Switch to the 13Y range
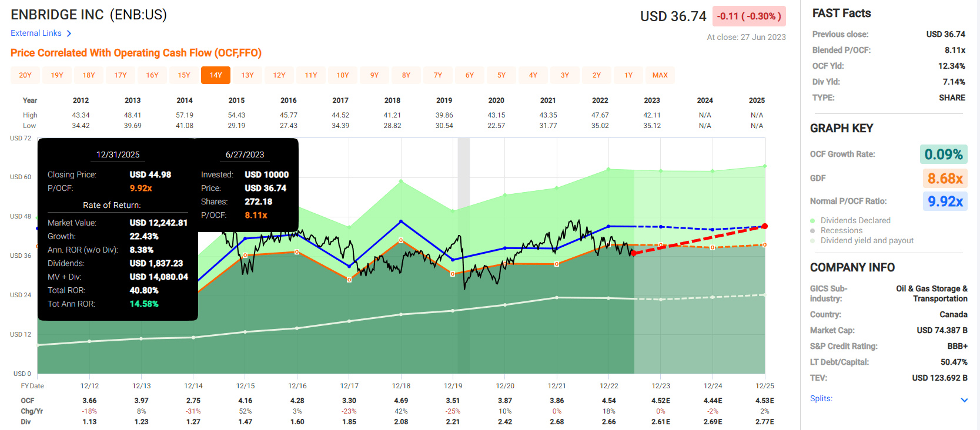This screenshot has width=980, height=430. (x=247, y=75)
